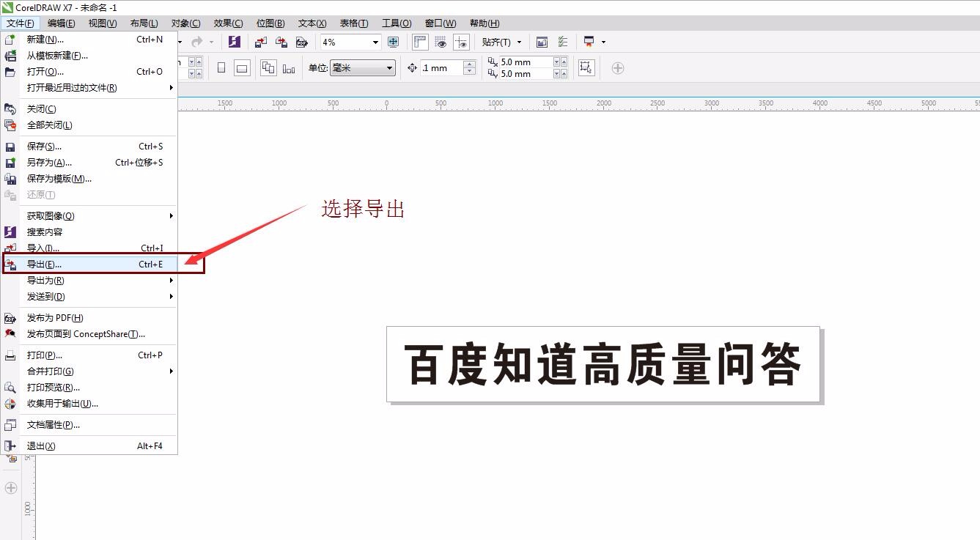
Task: Click the Import icon in the standard toolbar
Action: click(261, 42)
